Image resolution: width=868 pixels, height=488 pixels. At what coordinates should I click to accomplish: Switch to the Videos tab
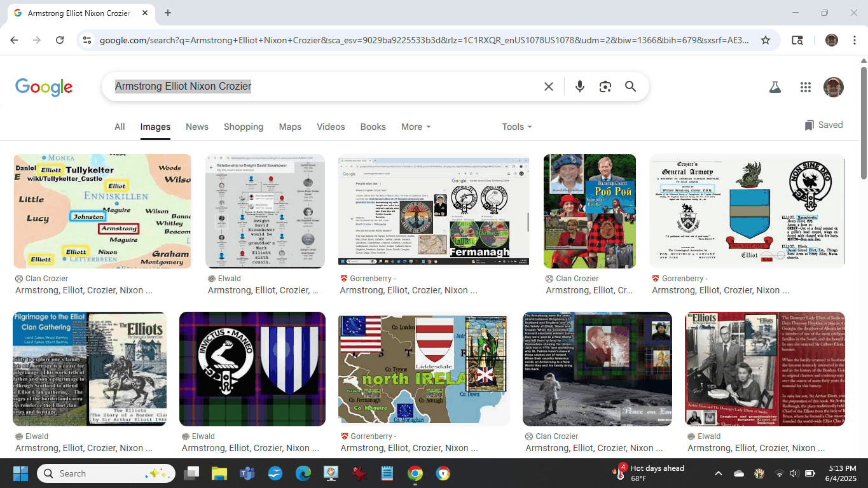[331, 127]
